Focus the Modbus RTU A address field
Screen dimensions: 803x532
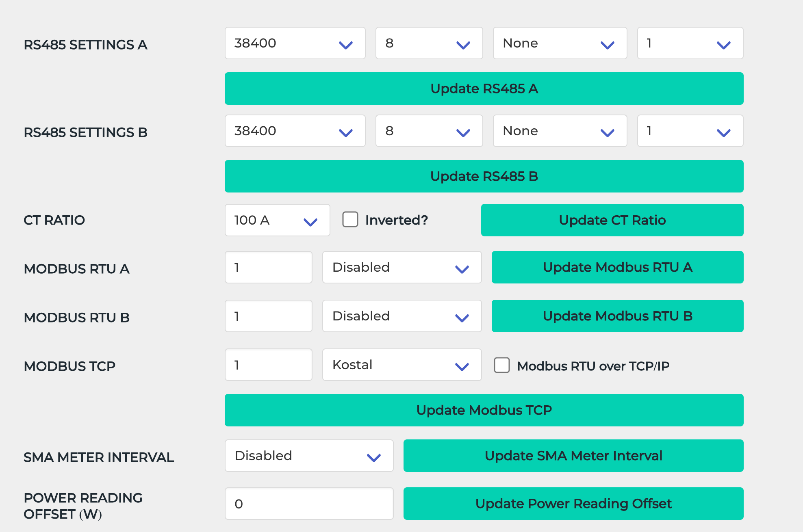(x=268, y=268)
